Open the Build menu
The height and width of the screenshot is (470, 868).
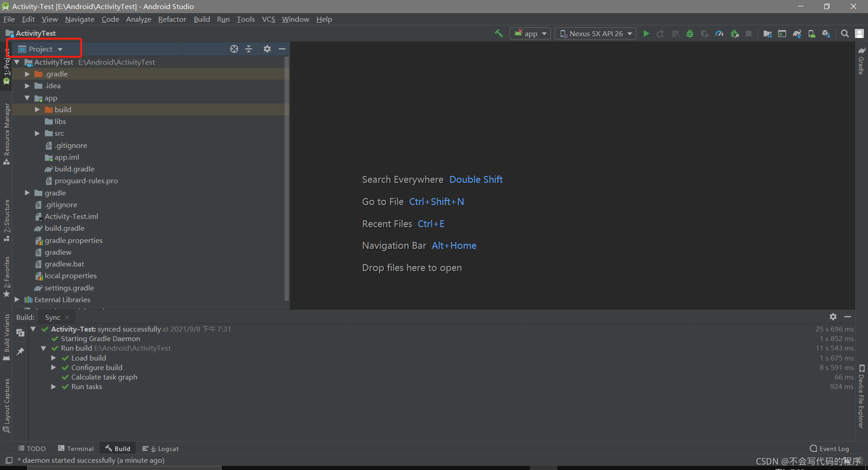[202, 19]
